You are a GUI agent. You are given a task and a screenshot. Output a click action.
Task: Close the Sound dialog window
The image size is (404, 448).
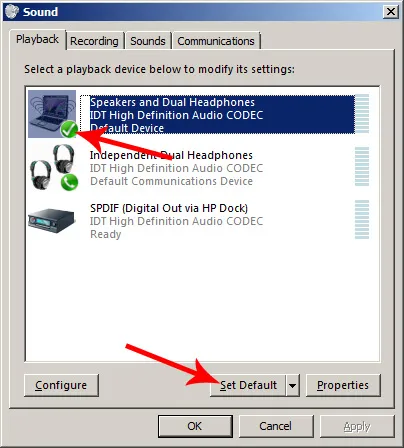(390, 12)
